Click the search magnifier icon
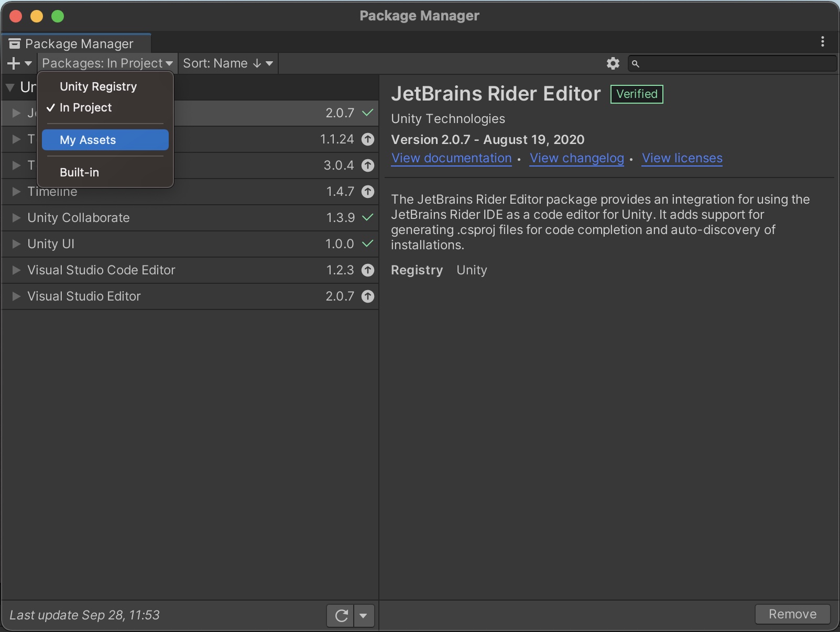This screenshot has height=632, width=840. coord(635,64)
